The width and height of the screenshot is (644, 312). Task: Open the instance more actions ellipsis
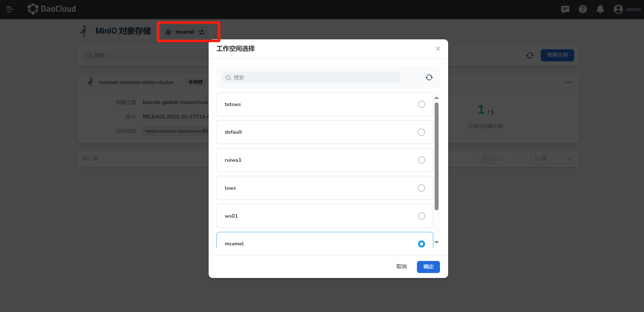tap(568, 82)
